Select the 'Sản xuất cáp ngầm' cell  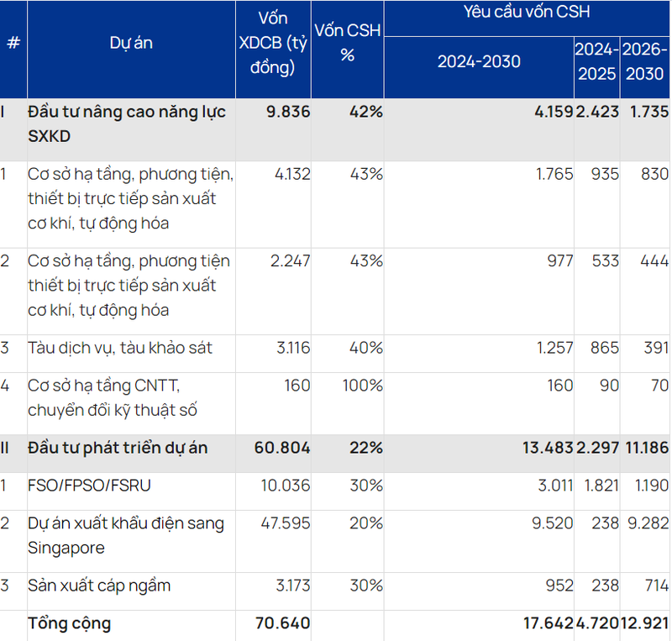[x=99, y=586]
